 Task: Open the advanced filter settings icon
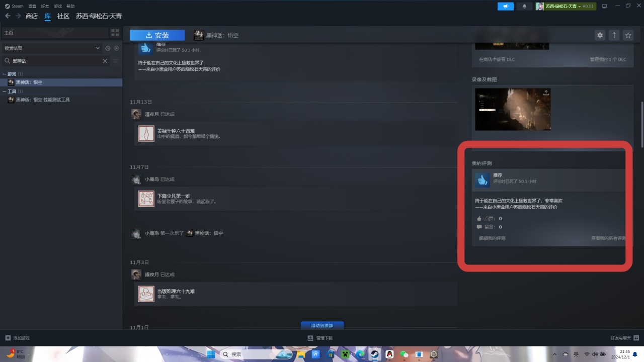(115, 61)
